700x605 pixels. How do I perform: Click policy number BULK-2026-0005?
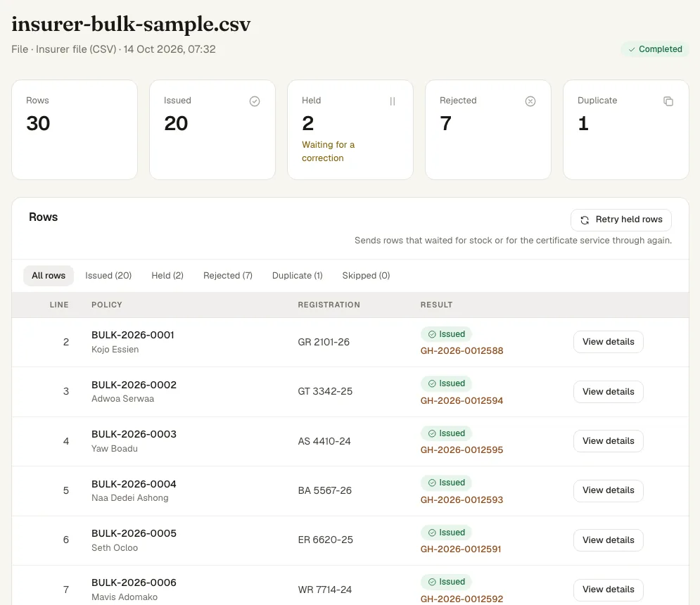134,533
